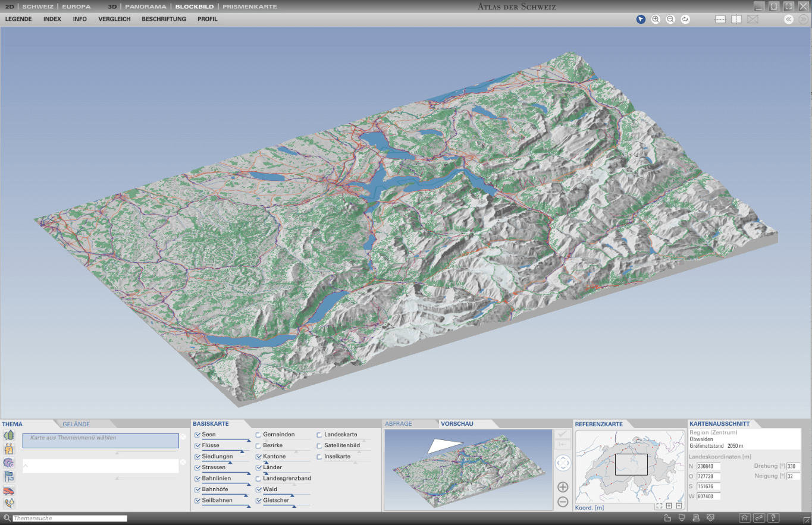Viewport: 812px width, 525px height.
Task: Switch to the GELÄNDE tab
Action: pyautogui.click(x=76, y=424)
